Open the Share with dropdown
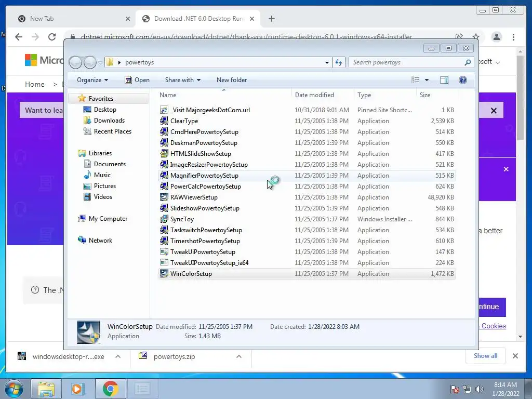 [x=182, y=79]
